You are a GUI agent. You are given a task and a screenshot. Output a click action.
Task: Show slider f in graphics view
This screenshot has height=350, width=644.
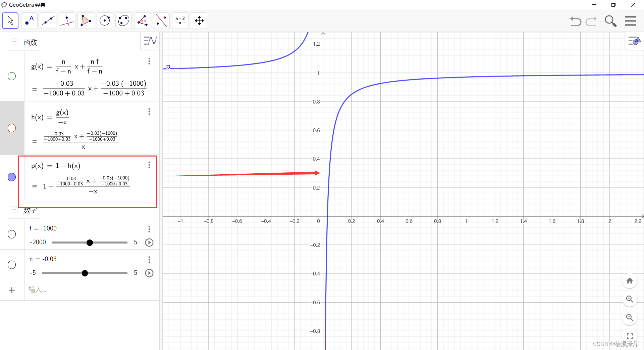(x=12, y=234)
